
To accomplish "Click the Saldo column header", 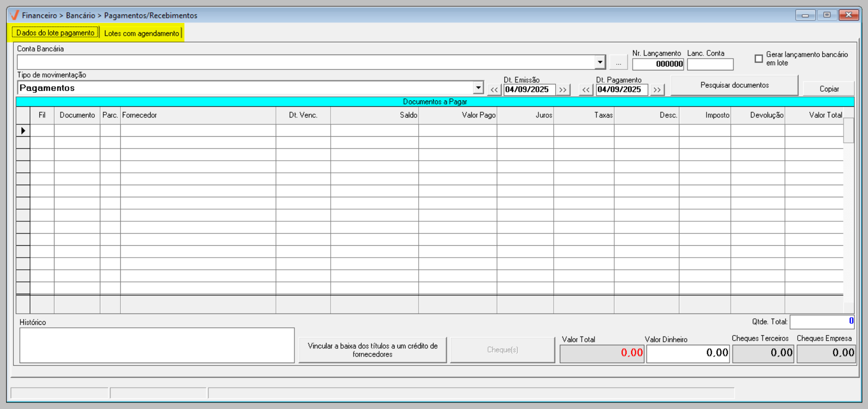I will (x=374, y=115).
